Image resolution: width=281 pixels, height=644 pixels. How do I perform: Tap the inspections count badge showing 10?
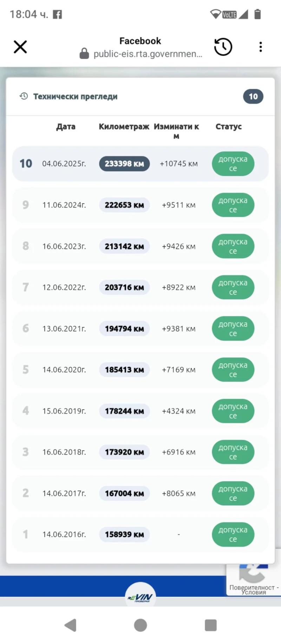(x=253, y=97)
